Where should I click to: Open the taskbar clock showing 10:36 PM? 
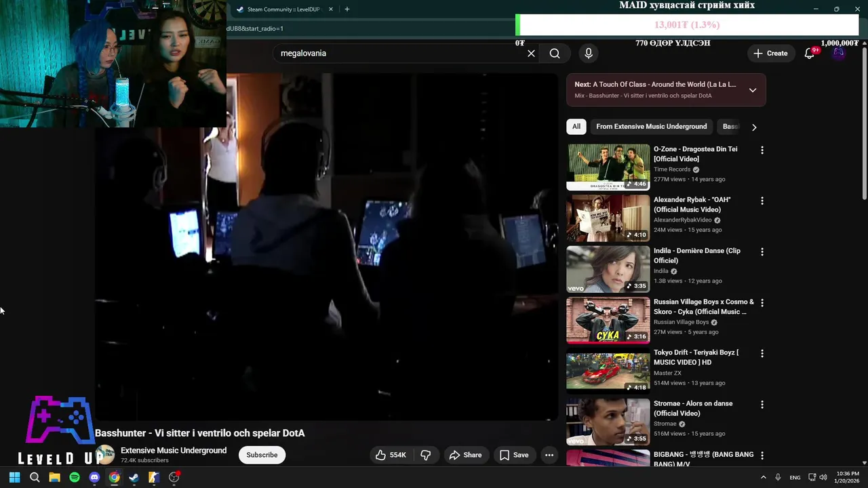click(847, 477)
